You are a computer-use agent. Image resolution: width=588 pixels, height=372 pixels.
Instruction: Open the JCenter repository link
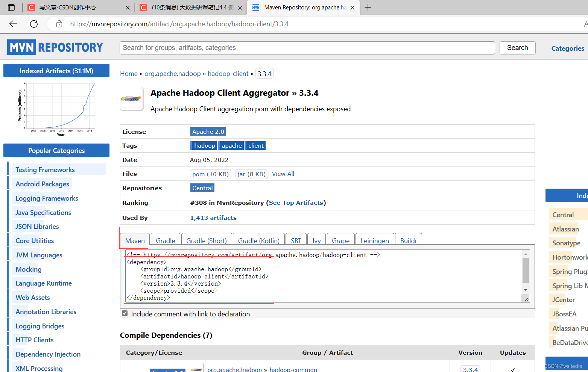(x=564, y=300)
